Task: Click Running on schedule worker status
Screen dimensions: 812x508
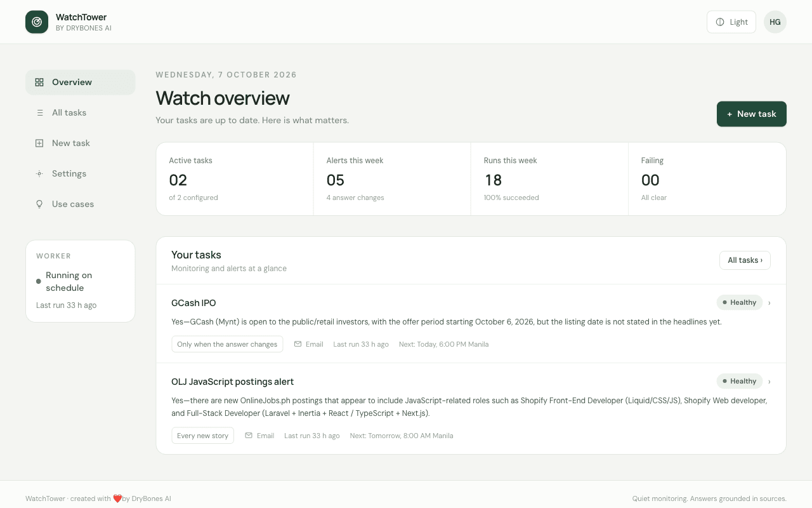Action: pyautogui.click(x=69, y=281)
